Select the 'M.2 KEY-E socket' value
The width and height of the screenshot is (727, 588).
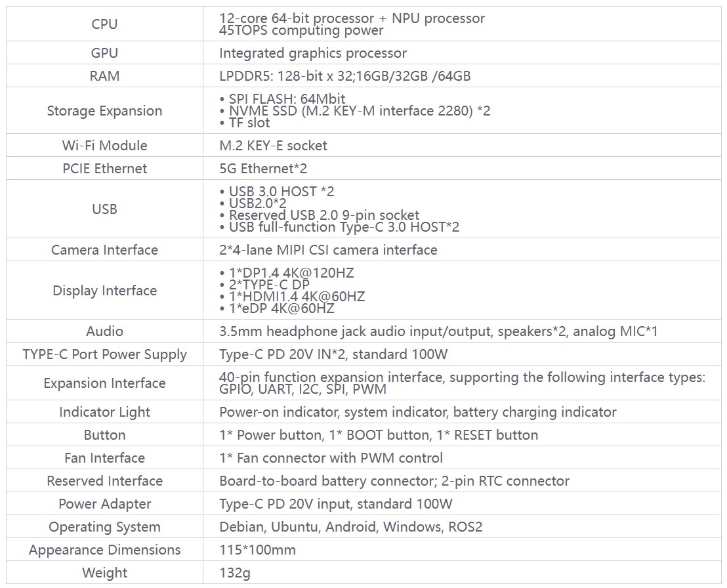click(x=273, y=146)
